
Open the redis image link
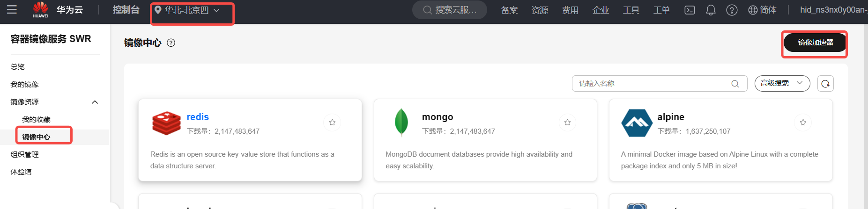198,117
